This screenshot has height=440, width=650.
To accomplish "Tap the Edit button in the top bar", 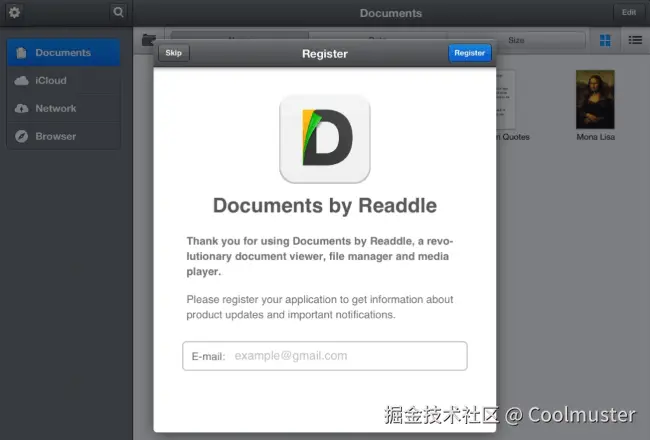I will point(628,12).
